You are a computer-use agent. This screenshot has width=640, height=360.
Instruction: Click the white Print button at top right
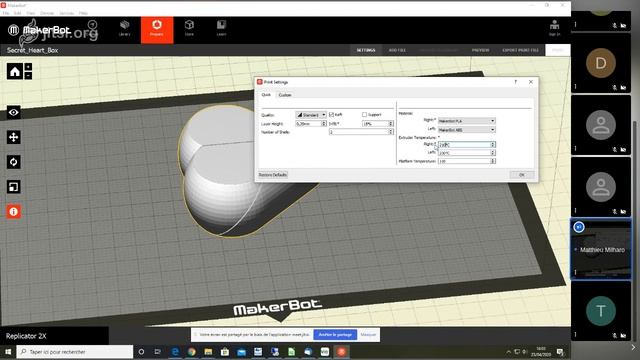558,50
